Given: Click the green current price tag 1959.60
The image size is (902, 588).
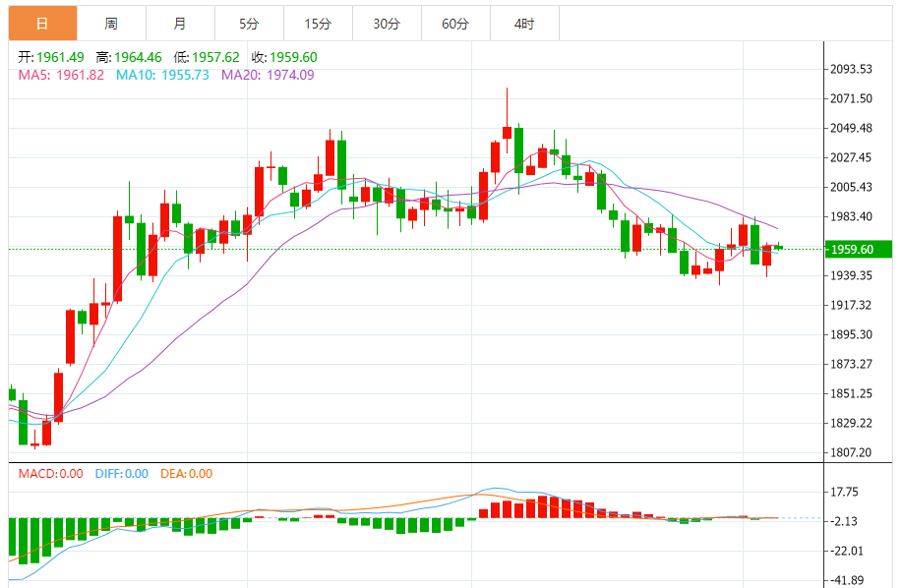Looking at the screenshot, I should click(x=859, y=250).
